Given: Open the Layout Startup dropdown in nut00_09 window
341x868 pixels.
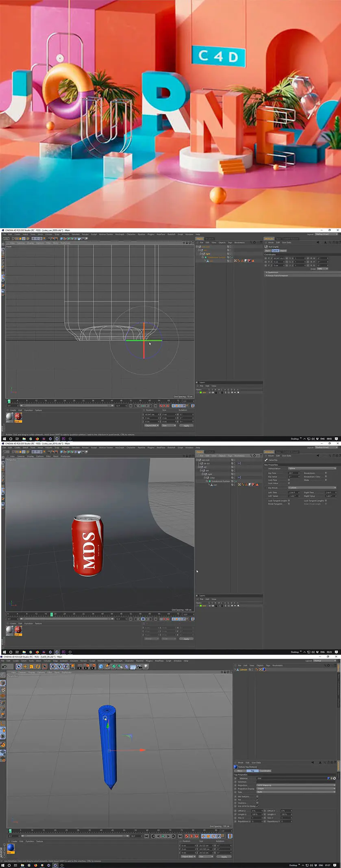Looking at the screenshot, I should [x=325, y=661].
